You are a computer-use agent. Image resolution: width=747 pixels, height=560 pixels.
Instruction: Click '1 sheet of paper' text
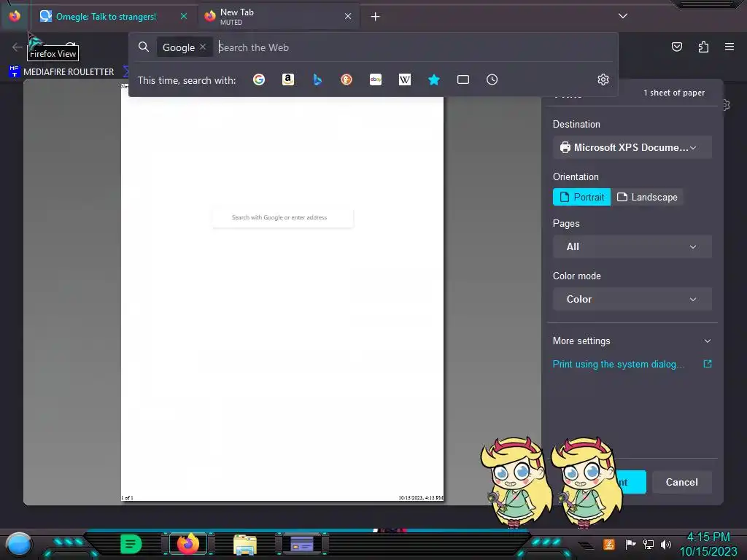[673, 93]
